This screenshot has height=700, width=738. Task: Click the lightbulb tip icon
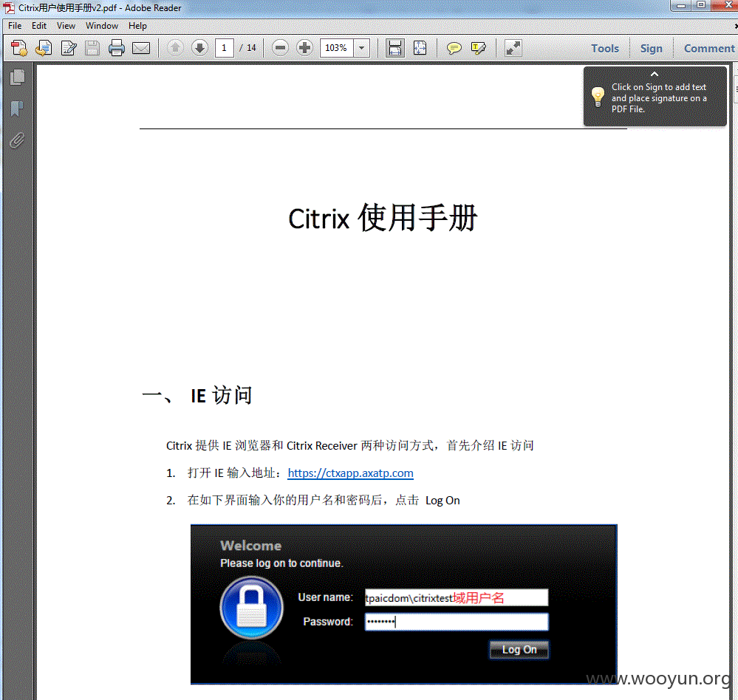tap(598, 97)
